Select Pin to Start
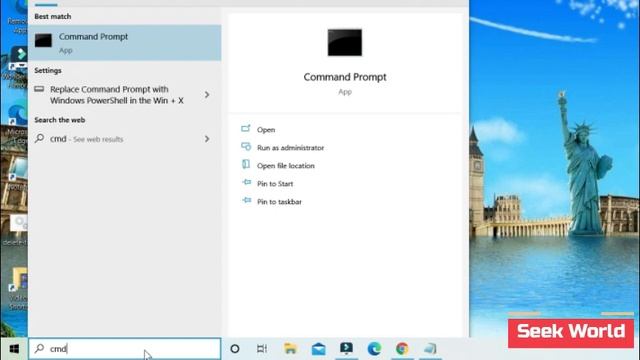Viewport: 640px width, 360px height. pos(275,184)
